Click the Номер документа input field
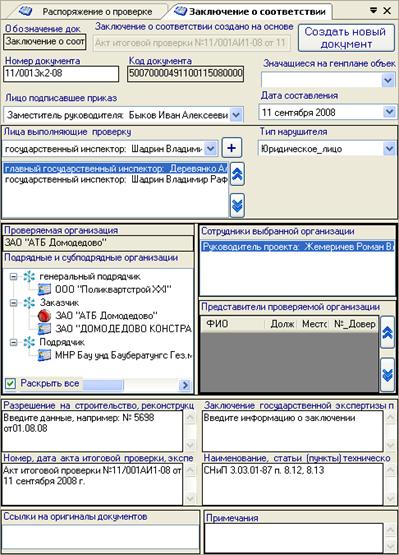The image size is (399, 555). tap(61, 74)
